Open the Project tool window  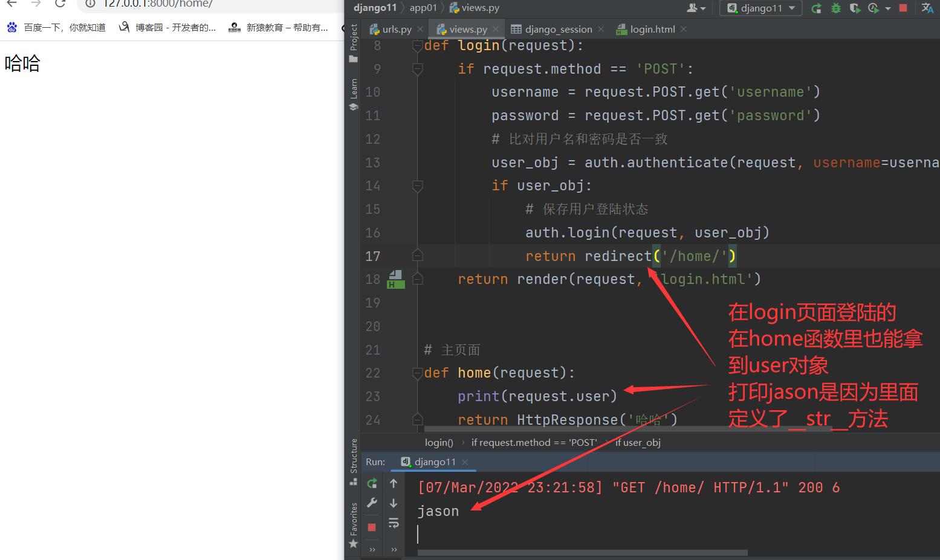click(x=354, y=43)
